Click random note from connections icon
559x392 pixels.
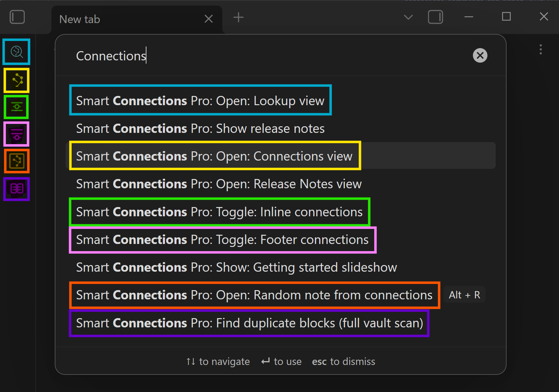16,161
